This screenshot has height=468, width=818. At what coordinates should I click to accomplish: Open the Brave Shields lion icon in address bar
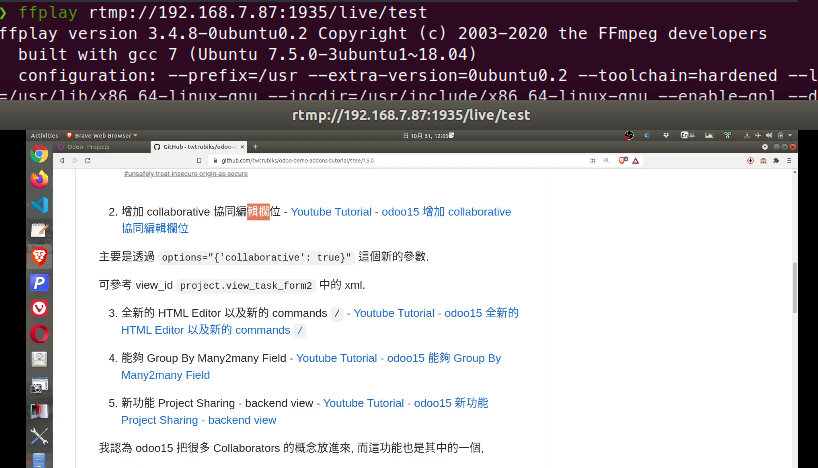pyautogui.click(x=623, y=161)
